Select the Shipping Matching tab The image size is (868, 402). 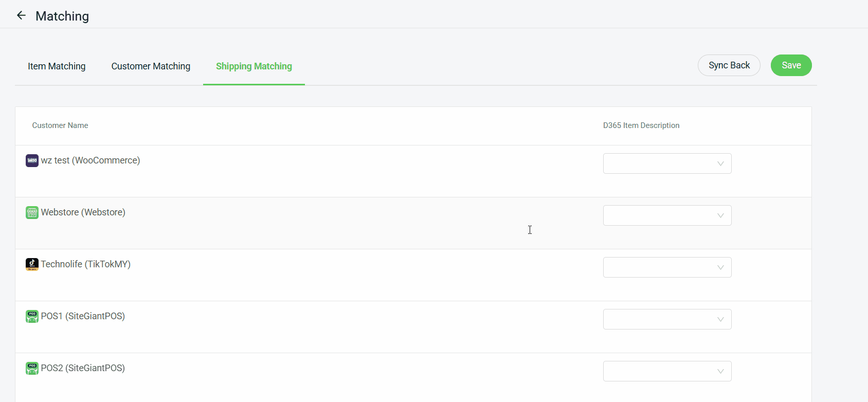pos(254,66)
